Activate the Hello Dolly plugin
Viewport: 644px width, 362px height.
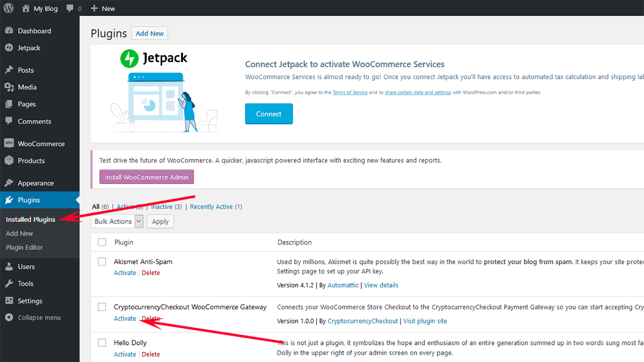125,354
